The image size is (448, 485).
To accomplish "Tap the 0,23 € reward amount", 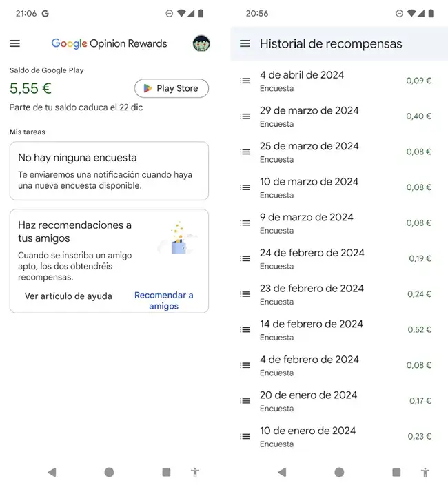I will point(419,437).
